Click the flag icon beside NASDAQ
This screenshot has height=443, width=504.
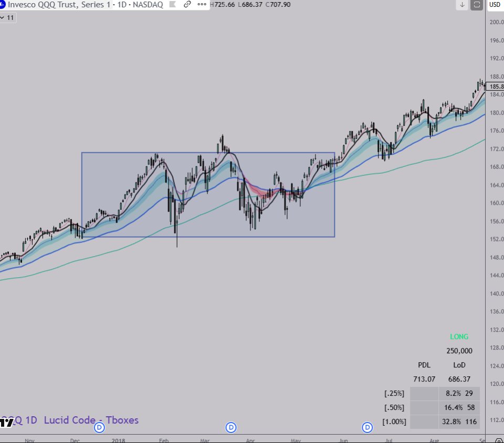172,5
